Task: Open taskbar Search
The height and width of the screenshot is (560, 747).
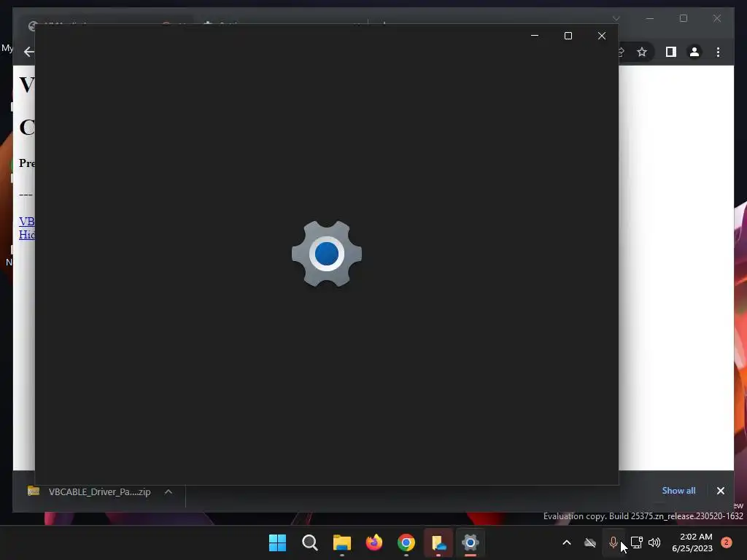Action: 309,542
